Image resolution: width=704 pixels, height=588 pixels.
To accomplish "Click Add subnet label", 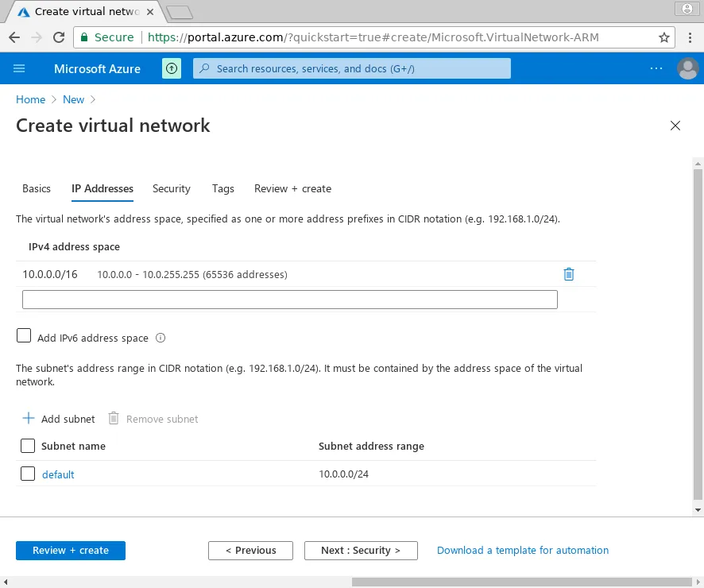I will pyautogui.click(x=68, y=420).
